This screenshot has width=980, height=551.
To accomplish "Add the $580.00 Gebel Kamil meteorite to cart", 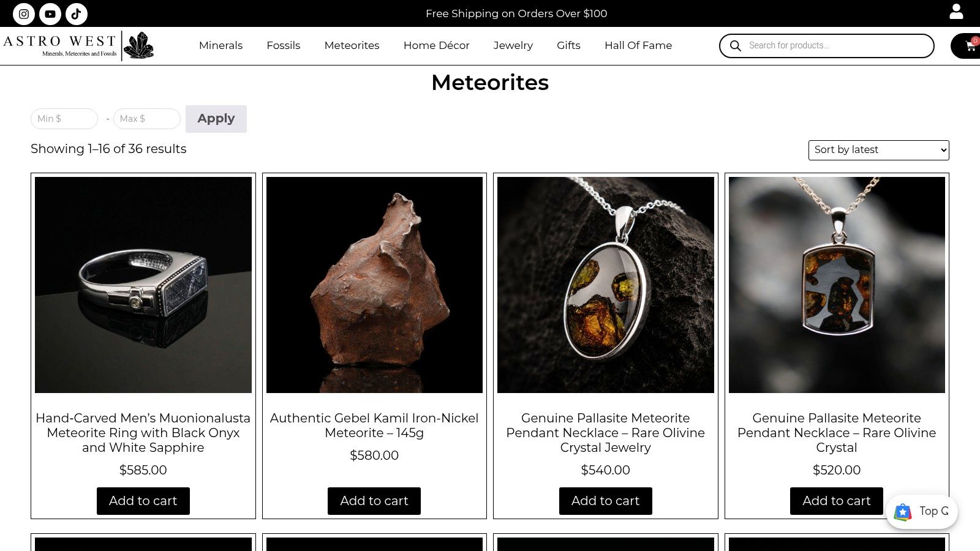I will point(374,501).
